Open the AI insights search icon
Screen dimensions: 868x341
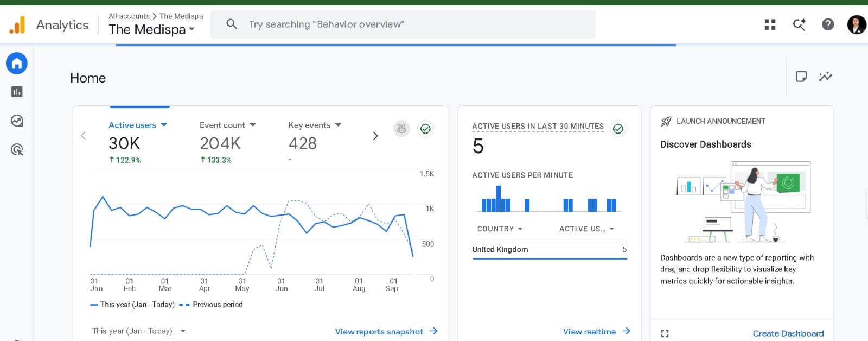point(799,24)
